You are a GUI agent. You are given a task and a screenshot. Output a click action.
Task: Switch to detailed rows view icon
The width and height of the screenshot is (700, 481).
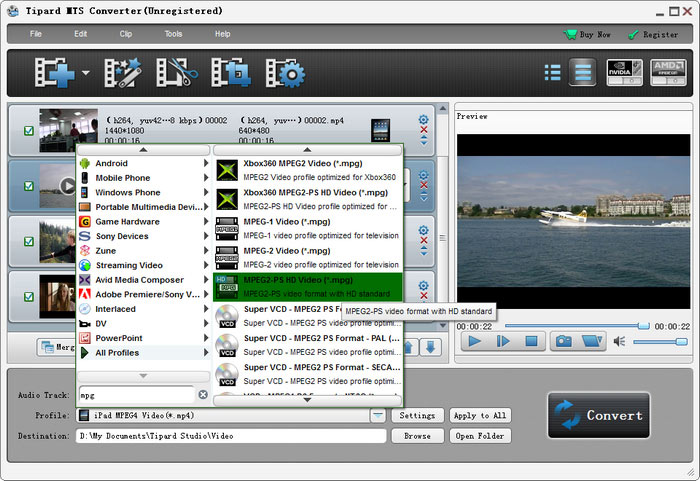click(x=583, y=72)
